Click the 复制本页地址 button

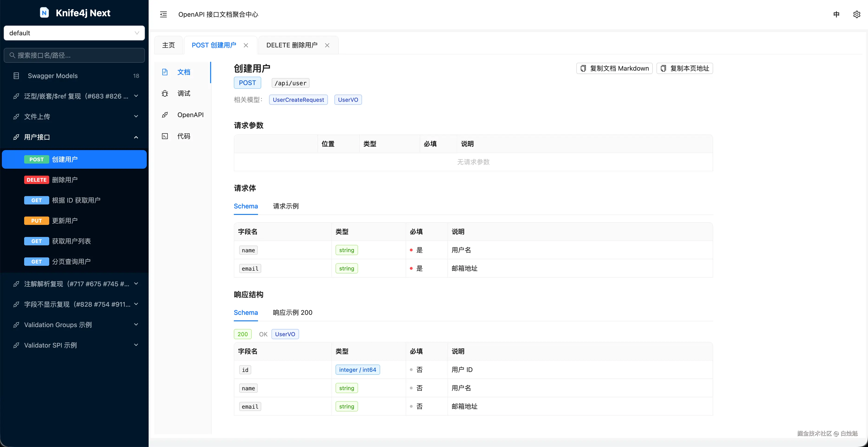point(685,69)
